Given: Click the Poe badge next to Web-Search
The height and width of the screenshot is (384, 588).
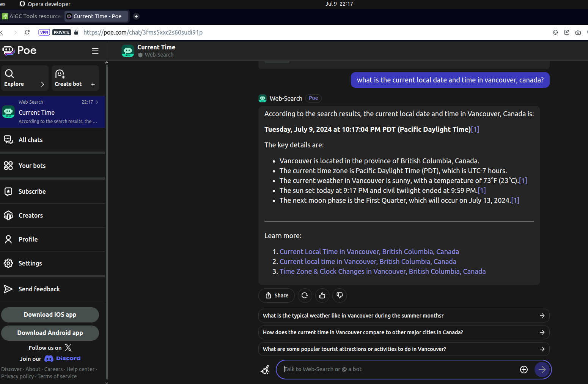Looking at the screenshot, I should (313, 98).
